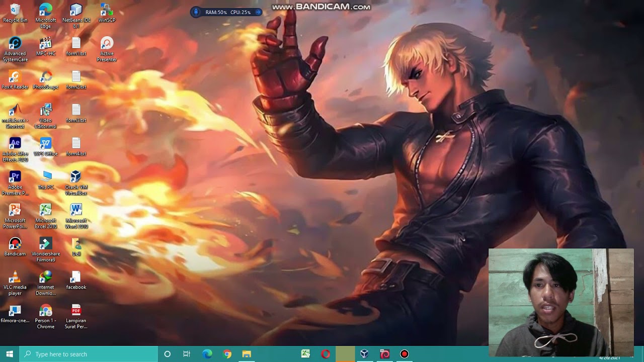
Task: Open Task View on the taskbar
Action: coord(187,354)
